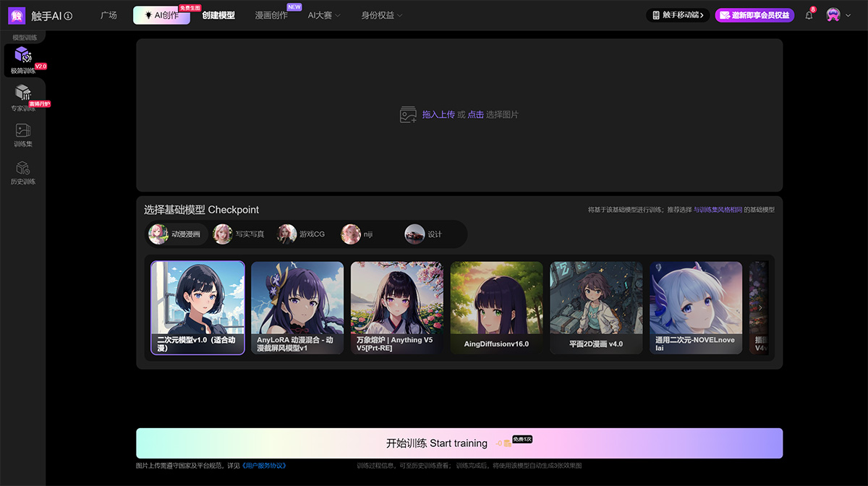Expand the 身份权益 dropdown menu
The image size is (868, 486).
tap(382, 15)
